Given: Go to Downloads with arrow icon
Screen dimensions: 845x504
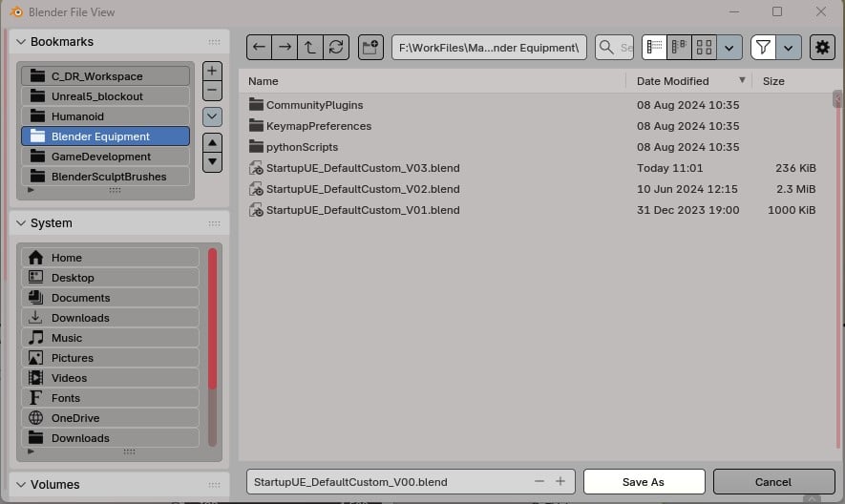Looking at the screenshot, I should click(x=111, y=318).
